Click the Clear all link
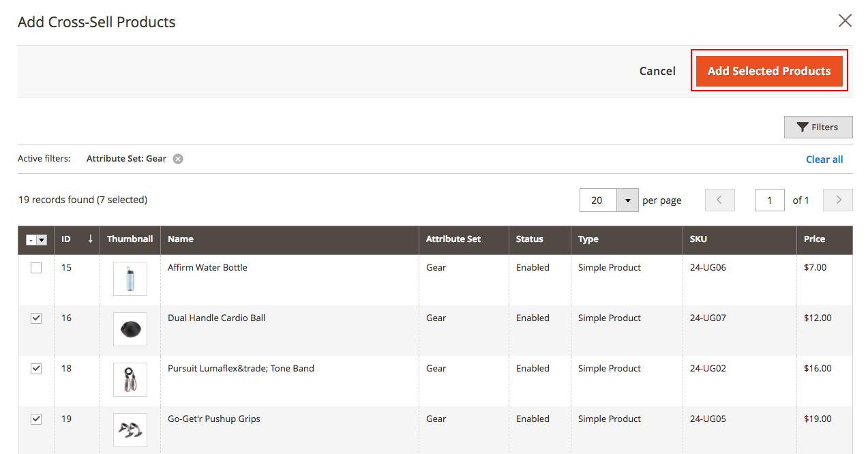868x454 pixels. (824, 159)
